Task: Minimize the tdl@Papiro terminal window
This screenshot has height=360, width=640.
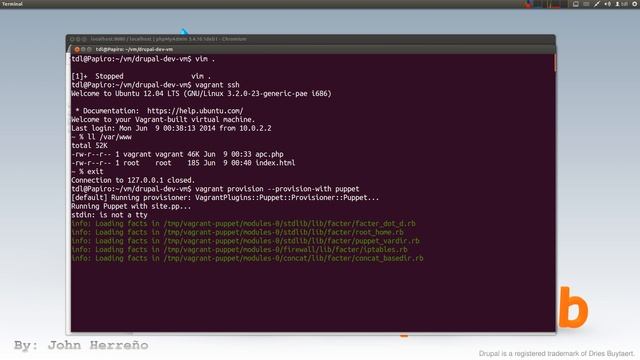Action: click(83, 49)
